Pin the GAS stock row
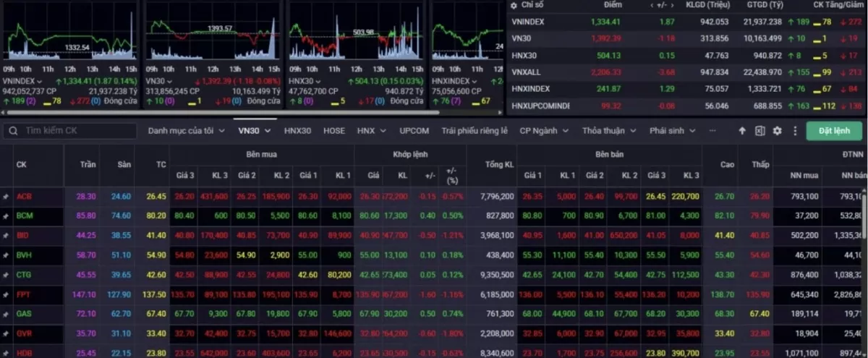 (x=7, y=315)
